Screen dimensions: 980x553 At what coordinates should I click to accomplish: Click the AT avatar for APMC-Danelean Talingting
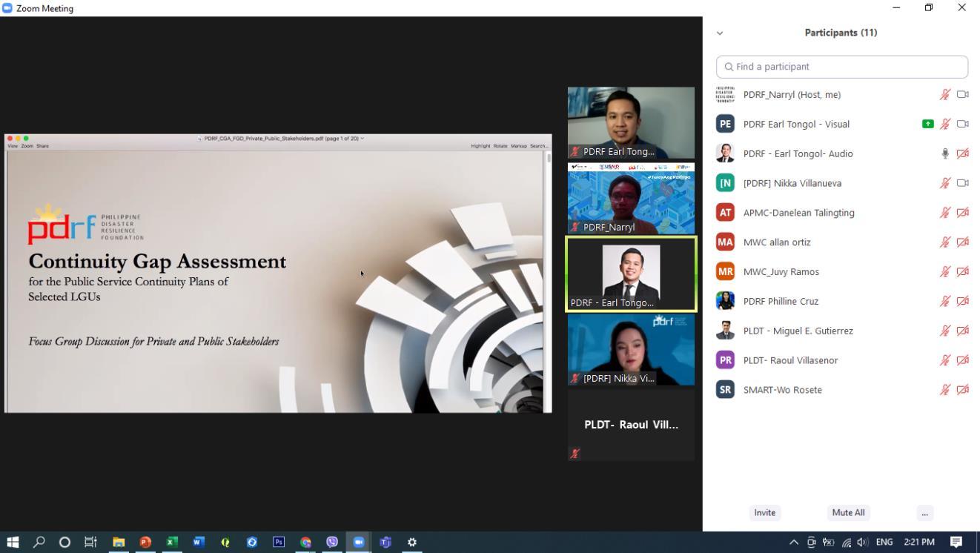coord(725,213)
